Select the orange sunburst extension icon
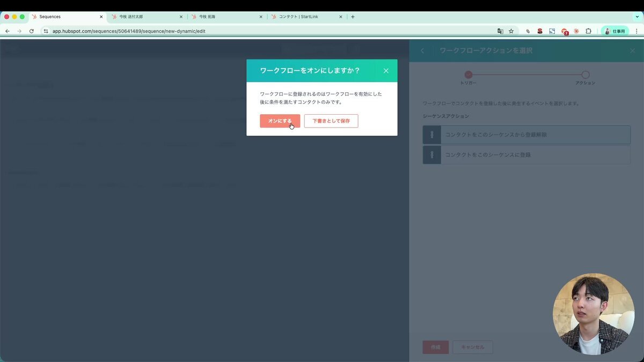Image resolution: width=644 pixels, height=362 pixels. pyautogui.click(x=576, y=31)
